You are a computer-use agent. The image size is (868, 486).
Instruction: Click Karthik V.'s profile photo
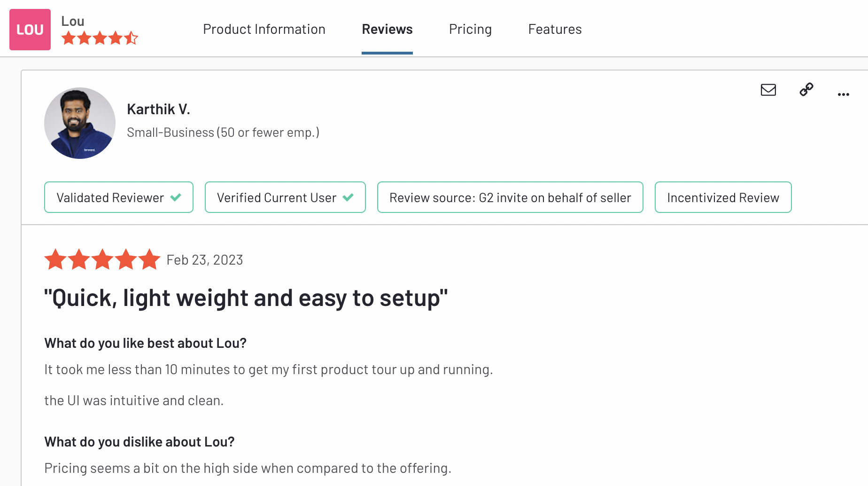coord(80,123)
